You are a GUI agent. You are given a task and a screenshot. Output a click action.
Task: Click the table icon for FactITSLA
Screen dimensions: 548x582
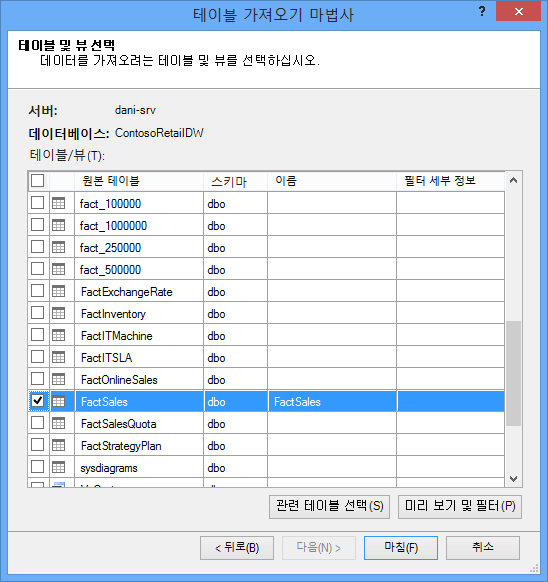(x=58, y=357)
